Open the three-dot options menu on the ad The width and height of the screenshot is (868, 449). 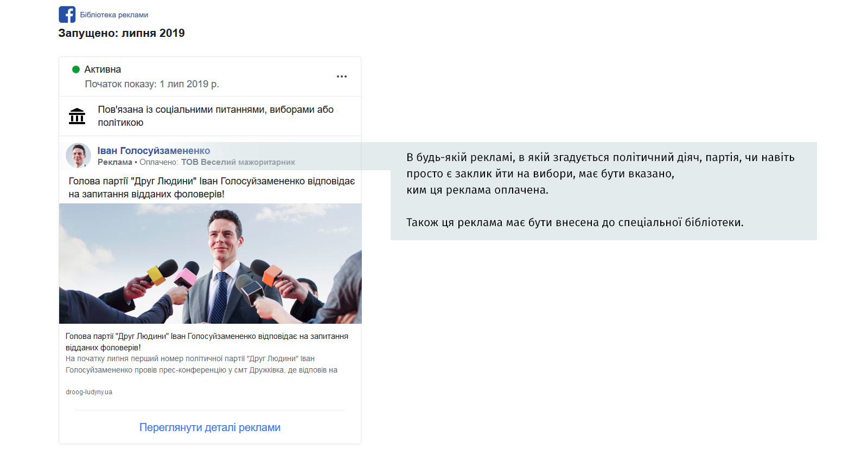coord(341,76)
